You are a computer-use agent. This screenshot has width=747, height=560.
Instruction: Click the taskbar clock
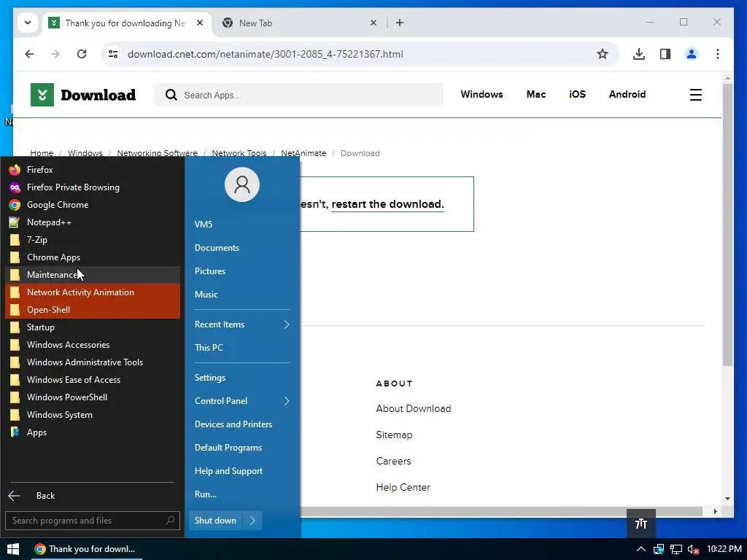[724, 549]
